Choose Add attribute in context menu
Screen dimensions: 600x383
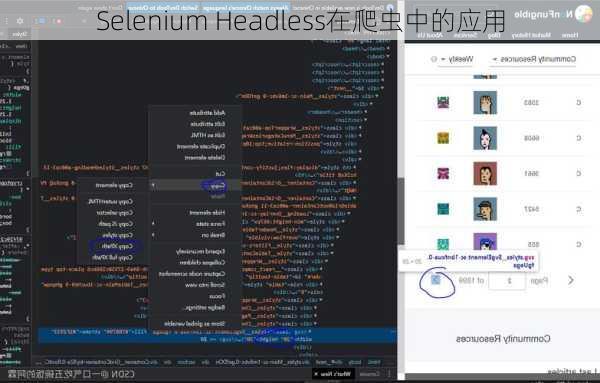pyautogui.click(x=195, y=113)
